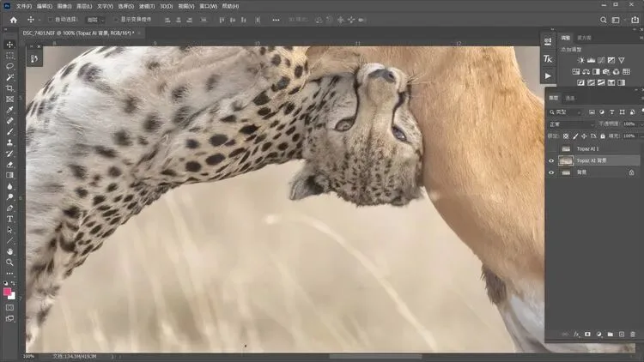Screen dimensions: 644x362
Task: Select the Eyedropper tool
Action: pyautogui.click(x=9, y=110)
